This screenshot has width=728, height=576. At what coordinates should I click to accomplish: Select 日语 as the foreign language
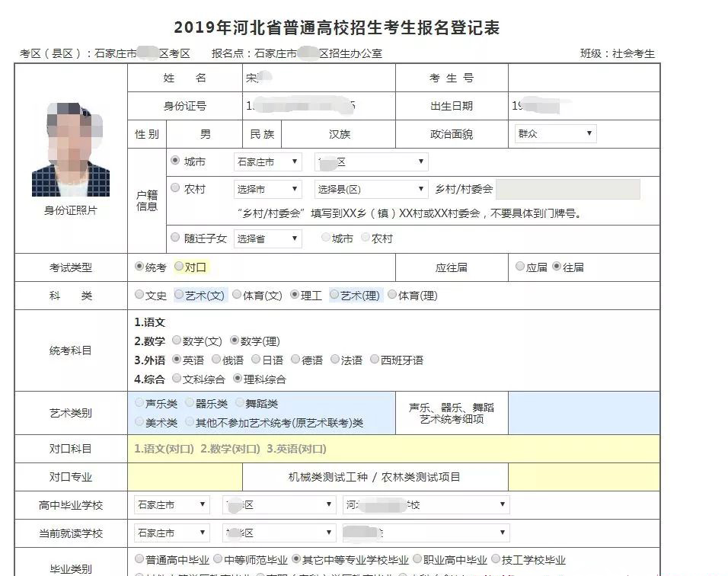coord(257,360)
